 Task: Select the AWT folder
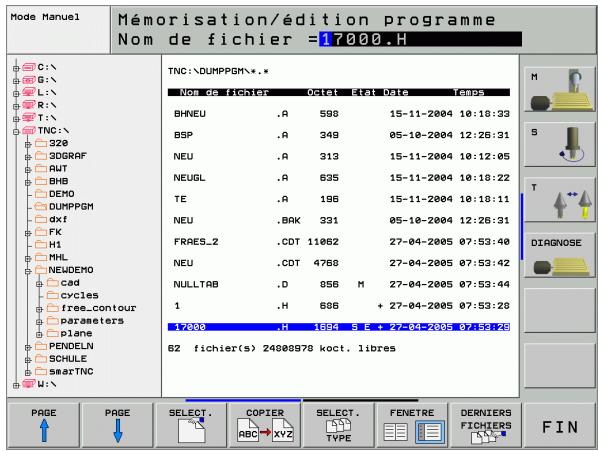51,168
